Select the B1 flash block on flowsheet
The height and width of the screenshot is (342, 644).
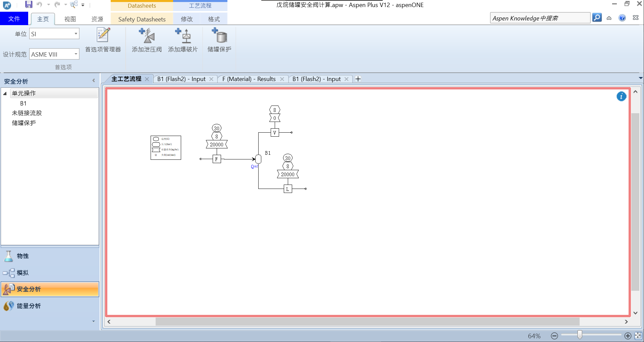click(x=258, y=159)
